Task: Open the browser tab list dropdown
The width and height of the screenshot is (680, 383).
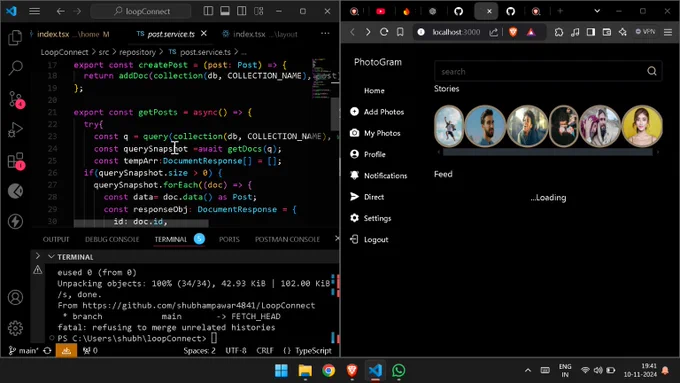Action: [x=597, y=11]
